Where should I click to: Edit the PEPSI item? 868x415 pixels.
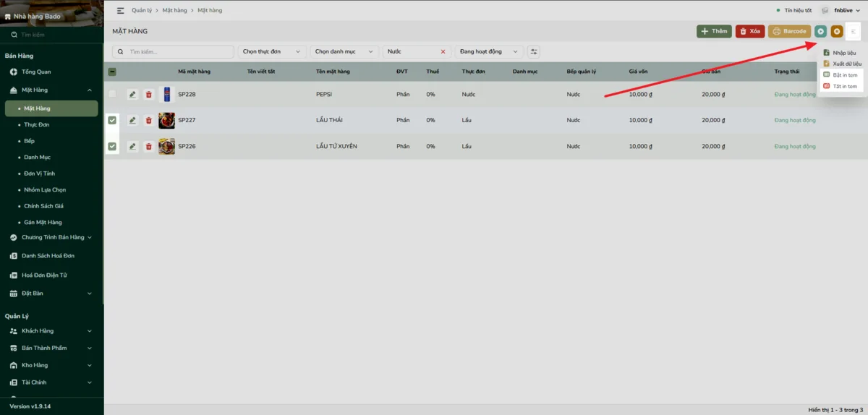pyautogui.click(x=132, y=94)
